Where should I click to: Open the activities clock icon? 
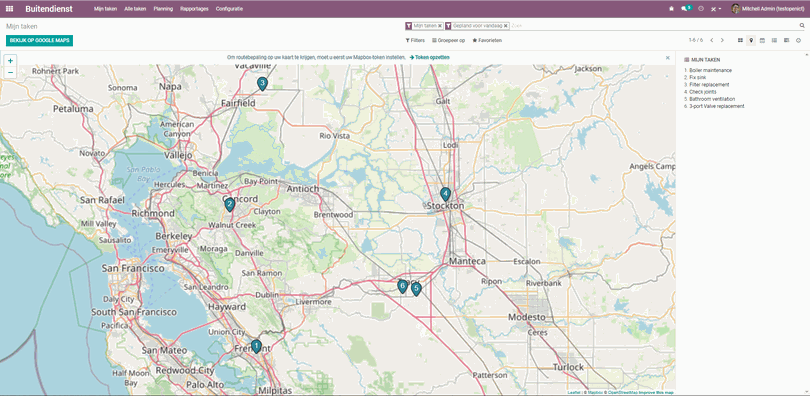701,9
